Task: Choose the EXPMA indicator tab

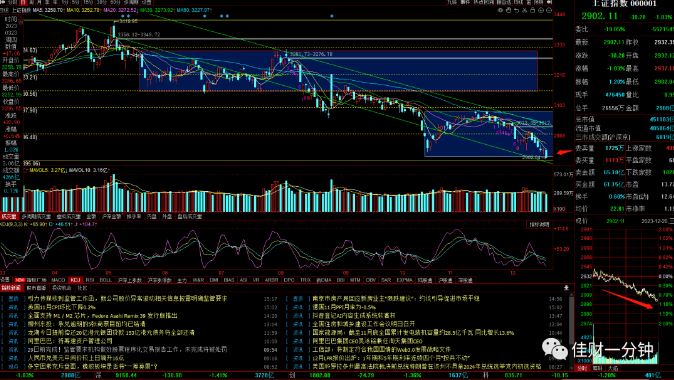Action: [404, 280]
